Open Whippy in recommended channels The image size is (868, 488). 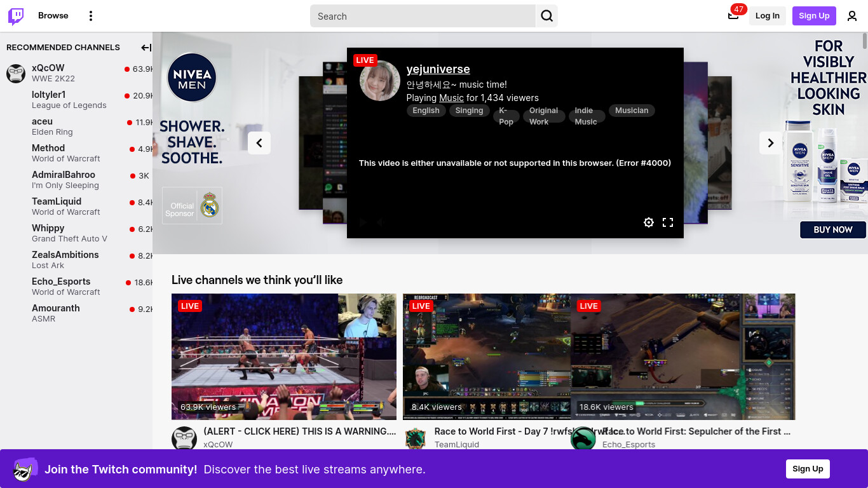pos(76,233)
